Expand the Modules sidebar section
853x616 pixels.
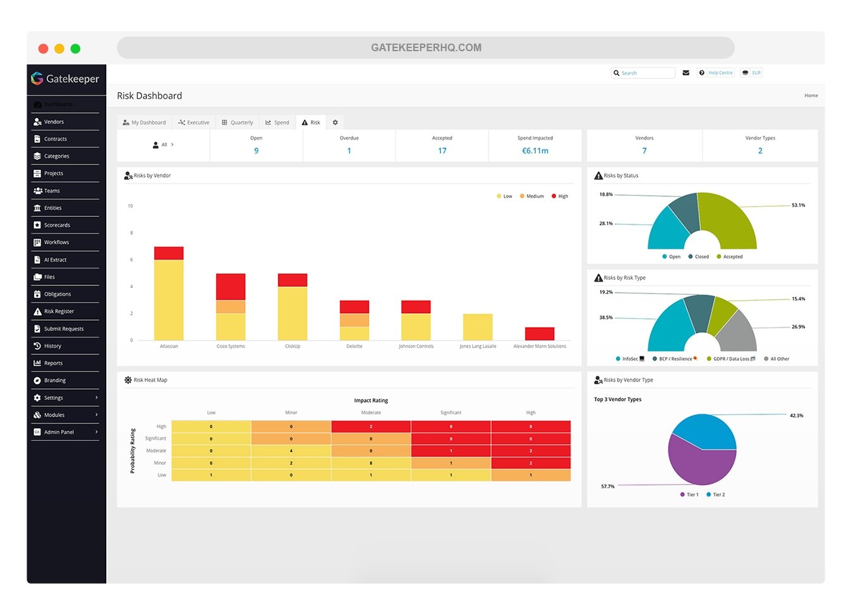pyautogui.click(x=96, y=415)
